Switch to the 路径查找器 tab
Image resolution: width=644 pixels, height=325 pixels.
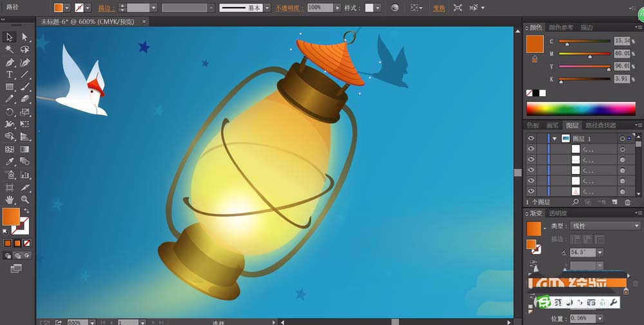coord(601,126)
